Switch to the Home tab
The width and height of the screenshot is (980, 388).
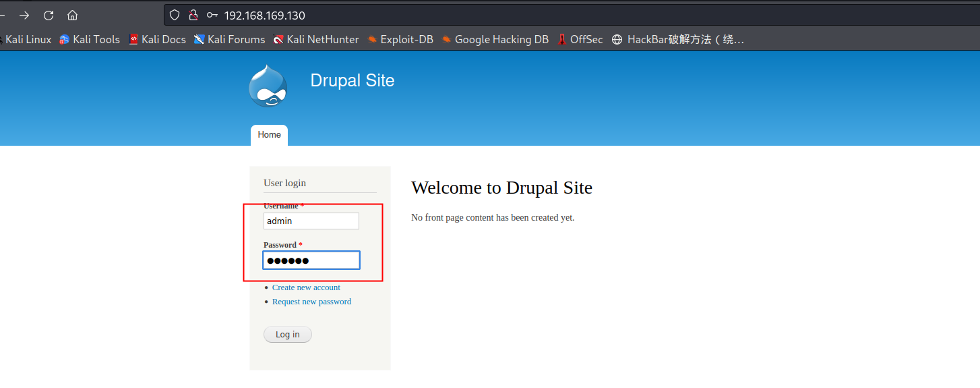pyautogui.click(x=269, y=135)
